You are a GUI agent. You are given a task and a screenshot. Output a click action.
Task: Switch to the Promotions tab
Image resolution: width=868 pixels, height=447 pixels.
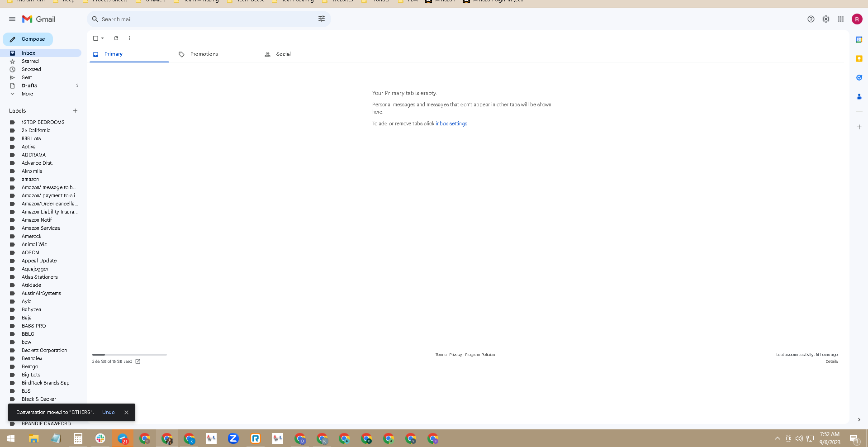pyautogui.click(x=215, y=54)
